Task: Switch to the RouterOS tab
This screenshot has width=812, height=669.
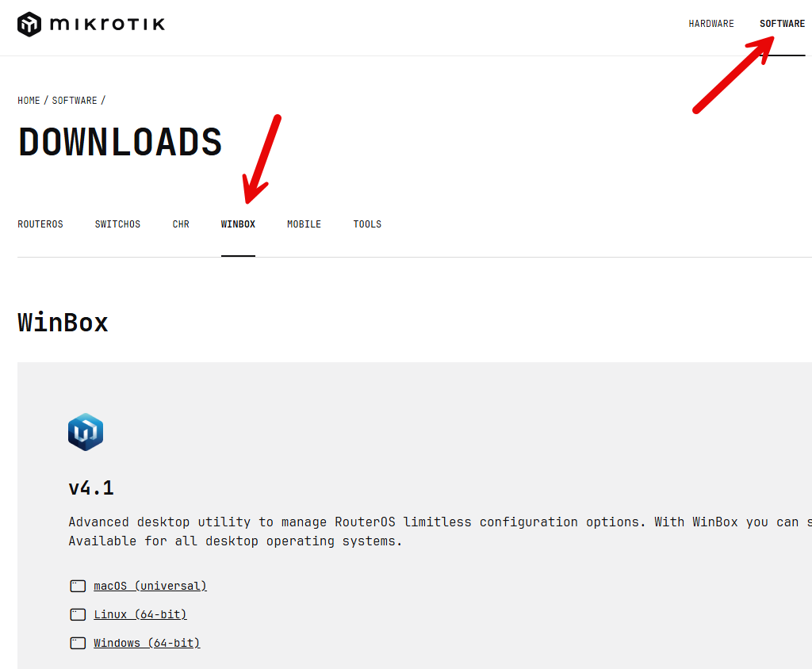Action: tap(40, 224)
